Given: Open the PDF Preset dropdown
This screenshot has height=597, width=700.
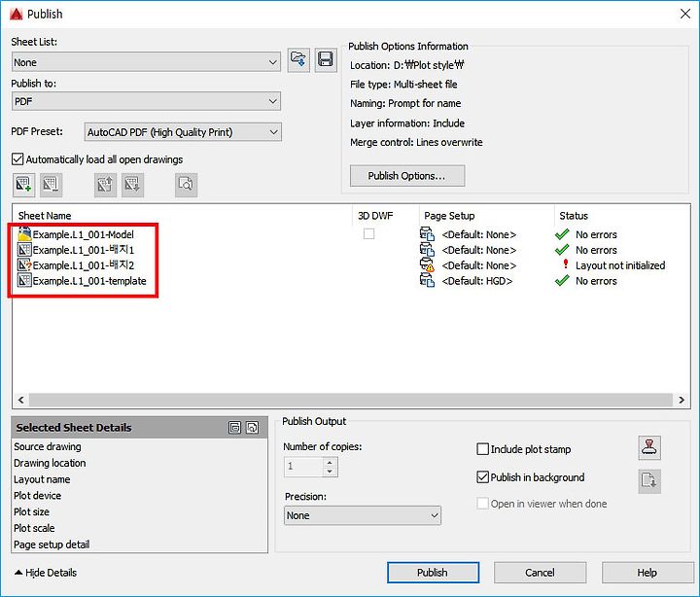Looking at the screenshot, I should tap(183, 132).
